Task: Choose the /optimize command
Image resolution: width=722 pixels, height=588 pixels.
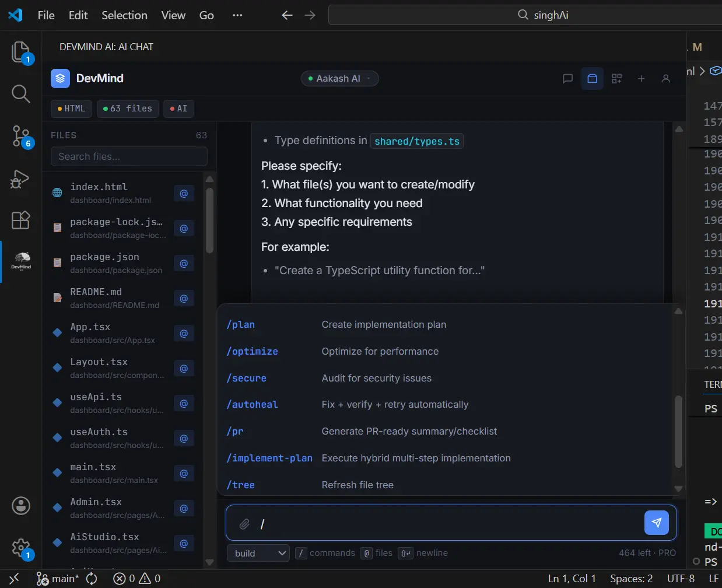Action: coord(446,352)
